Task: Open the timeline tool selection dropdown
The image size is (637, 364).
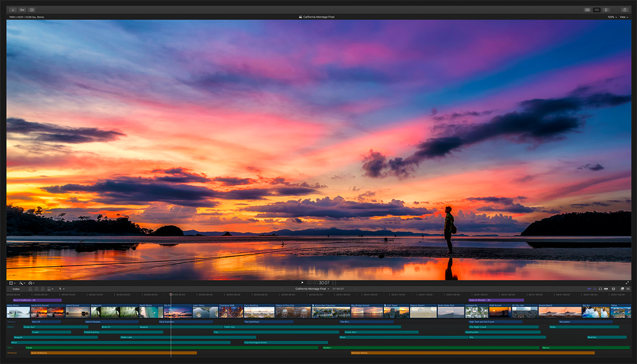Action: (x=61, y=289)
